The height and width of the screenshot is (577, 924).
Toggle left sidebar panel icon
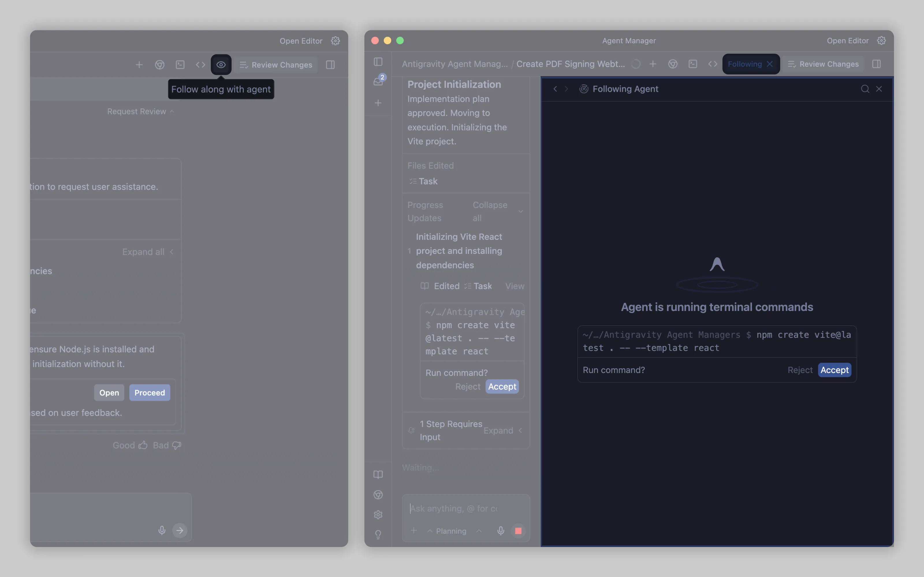(x=378, y=62)
